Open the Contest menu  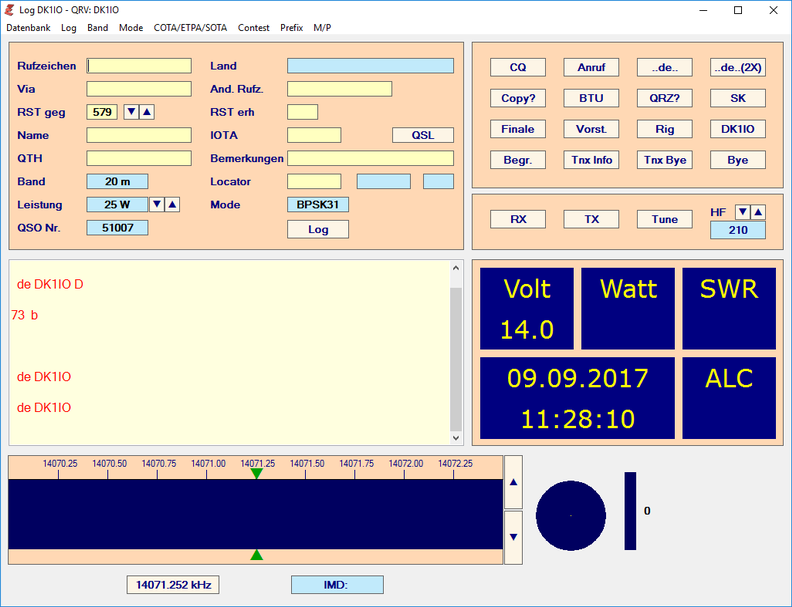pyautogui.click(x=253, y=28)
